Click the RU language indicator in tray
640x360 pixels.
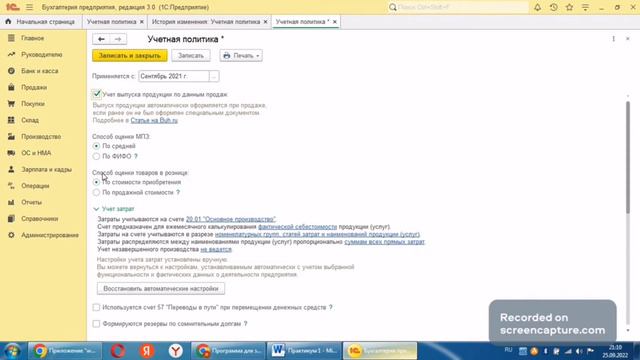point(508,350)
